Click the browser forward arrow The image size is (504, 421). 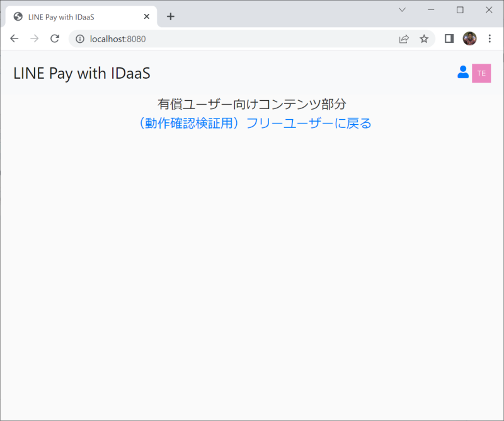(x=35, y=38)
